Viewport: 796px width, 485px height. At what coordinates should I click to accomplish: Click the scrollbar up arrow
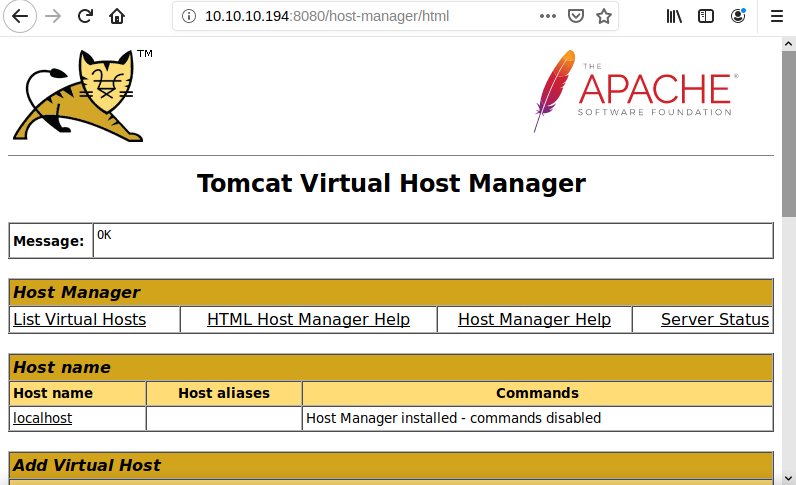[x=788, y=44]
